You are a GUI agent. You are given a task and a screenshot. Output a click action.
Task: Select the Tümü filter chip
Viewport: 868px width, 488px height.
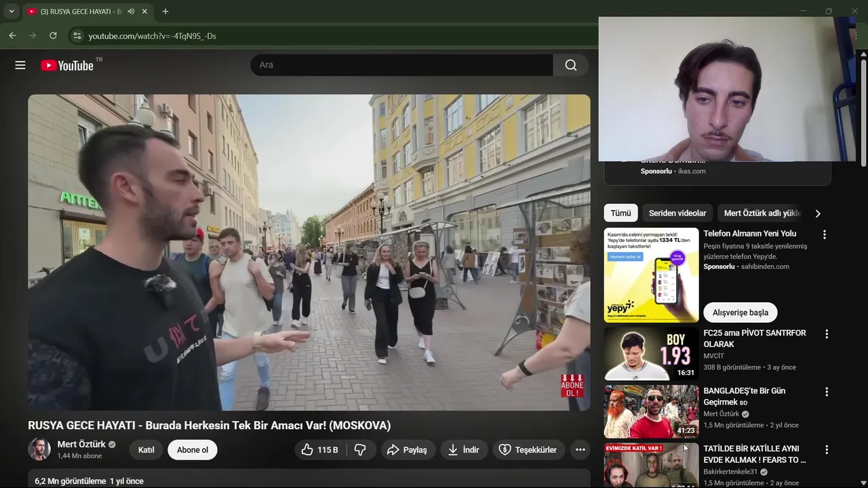[x=620, y=213]
